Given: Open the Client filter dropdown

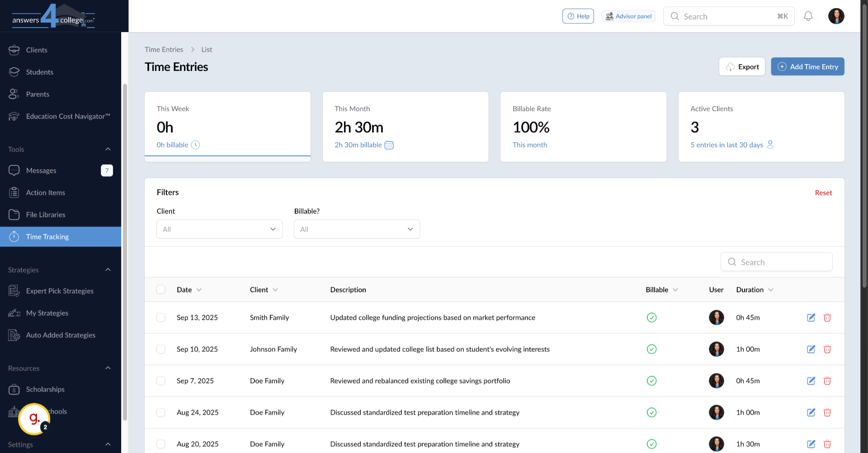Looking at the screenshot, I should (x=219, y=229).
